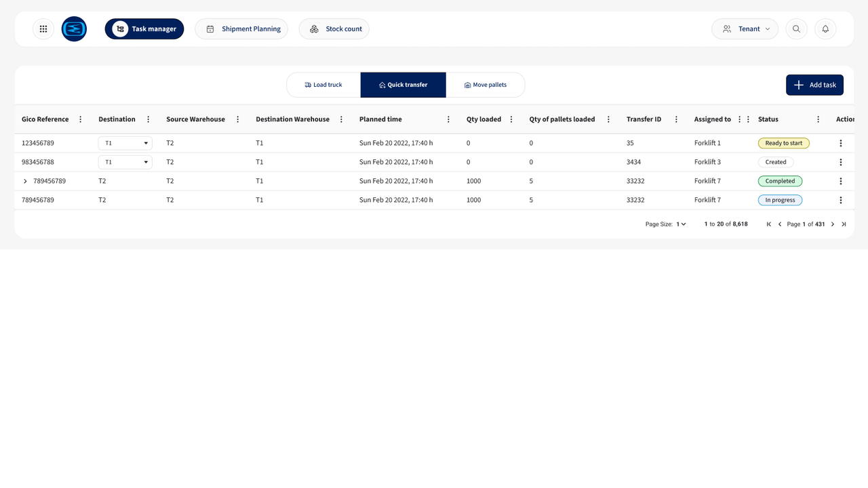Open Destination dropdown for row 123456789
Screen dimensions: 868x488
pos(125,143)
